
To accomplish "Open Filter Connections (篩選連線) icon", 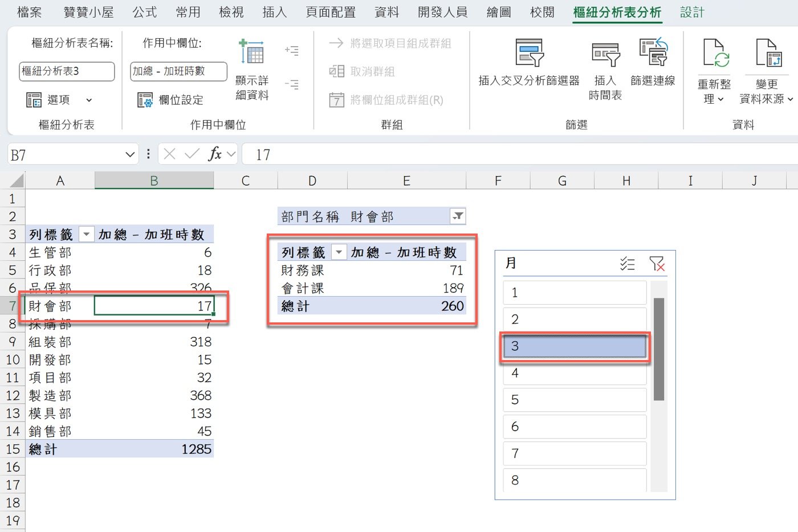I will [x=653, y=52].
